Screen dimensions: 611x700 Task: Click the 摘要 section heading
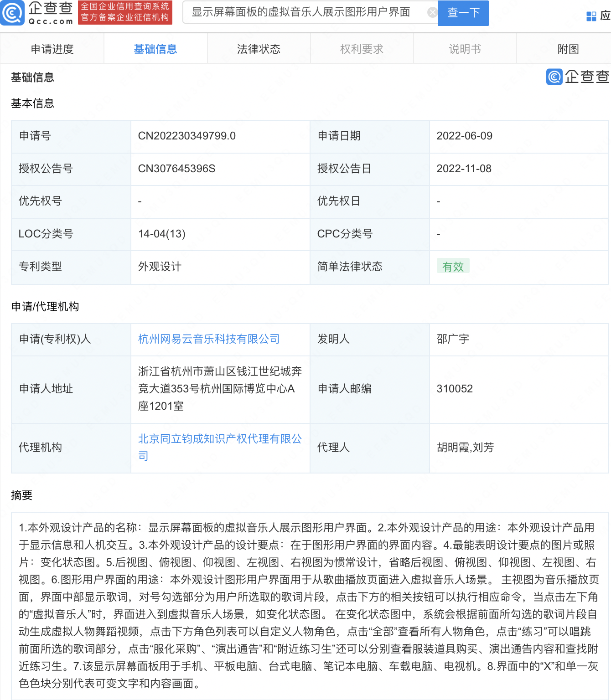(x=21, y=495)
